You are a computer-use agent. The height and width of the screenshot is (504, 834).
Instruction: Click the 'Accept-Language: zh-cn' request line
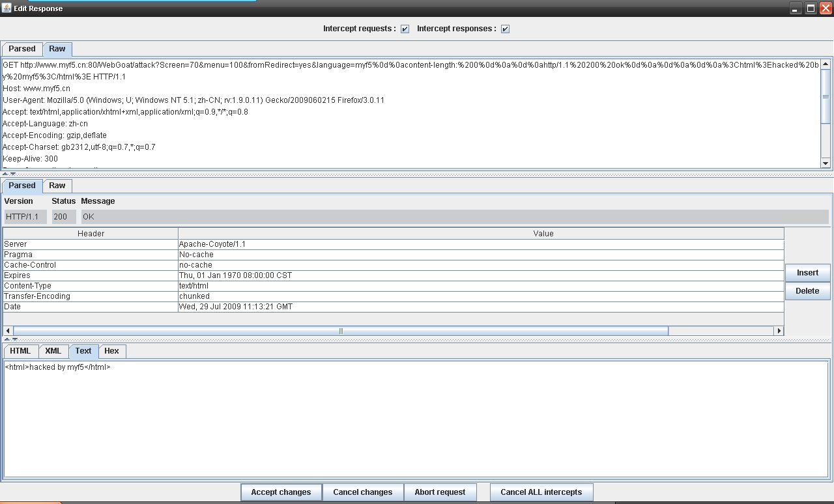click(x=44, y=124)
